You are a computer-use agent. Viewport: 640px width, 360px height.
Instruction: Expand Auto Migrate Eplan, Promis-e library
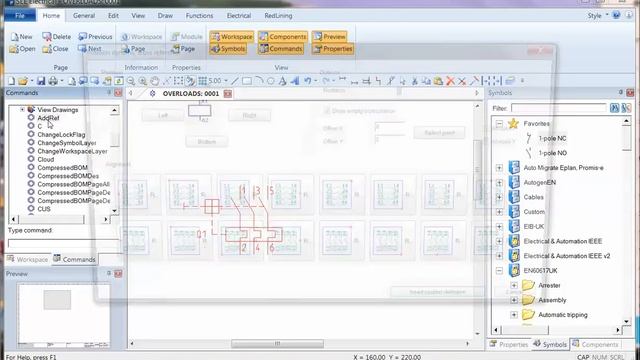pyautogui.click(x=499, y=168)
